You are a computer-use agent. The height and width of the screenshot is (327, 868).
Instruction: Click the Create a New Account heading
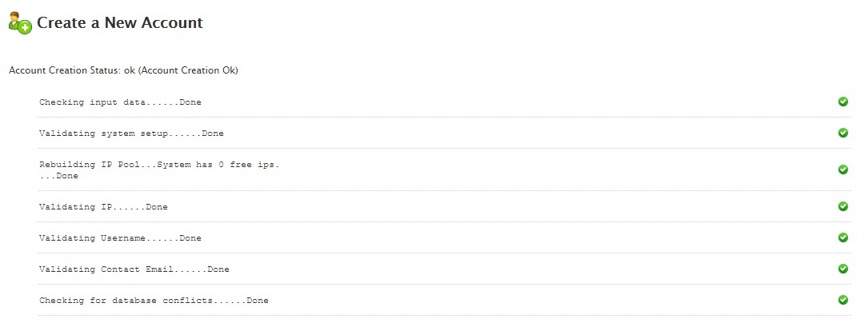[x=120, y=22]
